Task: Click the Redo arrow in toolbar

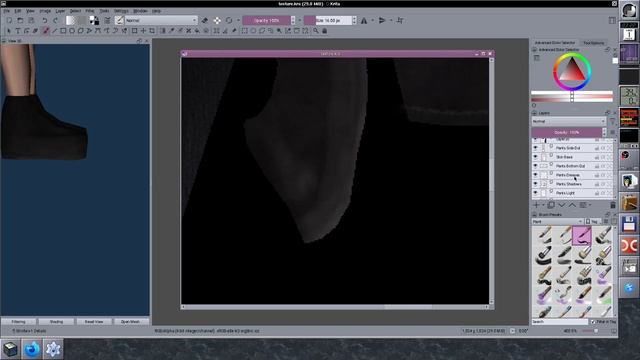Action: pyautogui.click(x=56, y=20)
